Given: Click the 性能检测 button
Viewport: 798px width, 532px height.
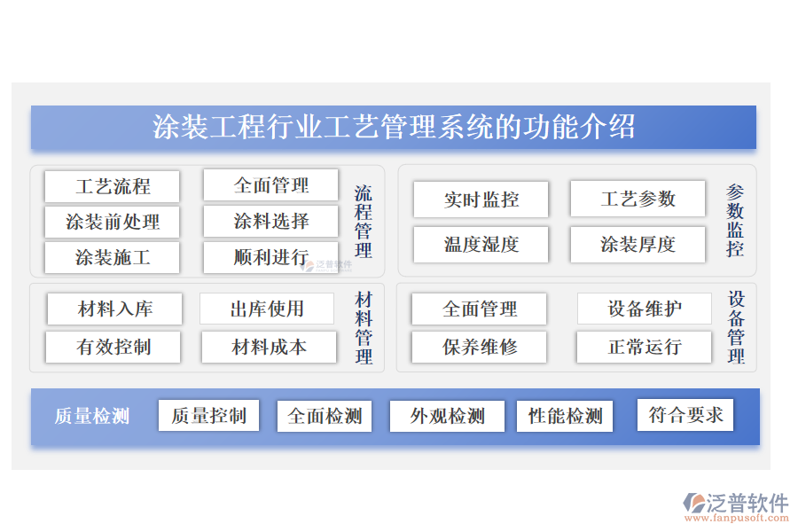Looking at the screenshot, I should tap(565, 415).
